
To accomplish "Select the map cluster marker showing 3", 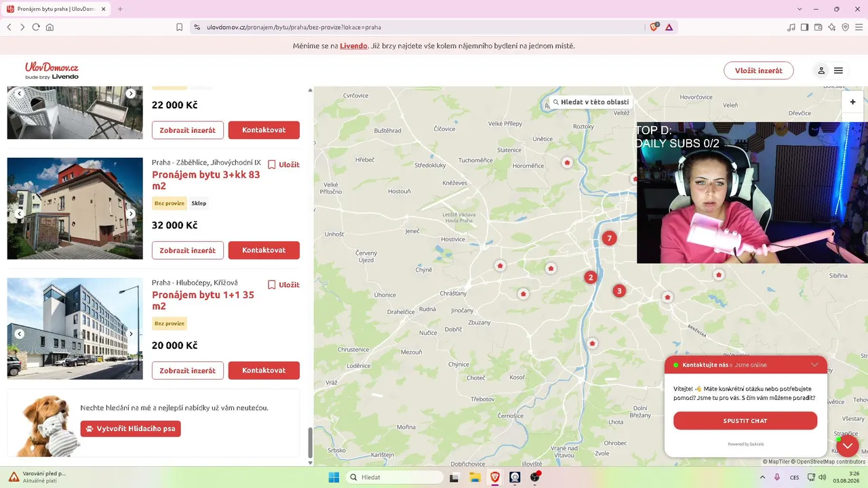I will tap(619, 291).
